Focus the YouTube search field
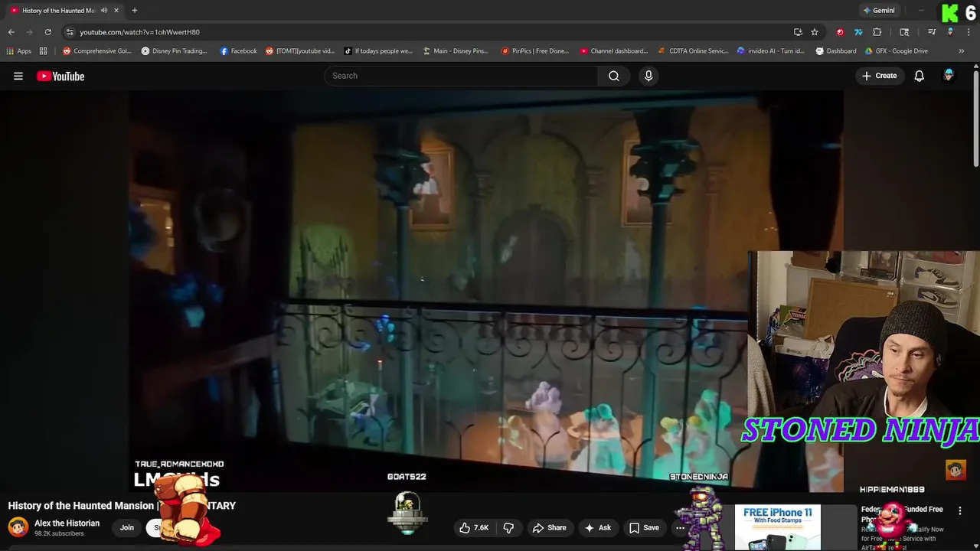The width and height of the screenshot is (980, 551). click(x=461, y=76)
